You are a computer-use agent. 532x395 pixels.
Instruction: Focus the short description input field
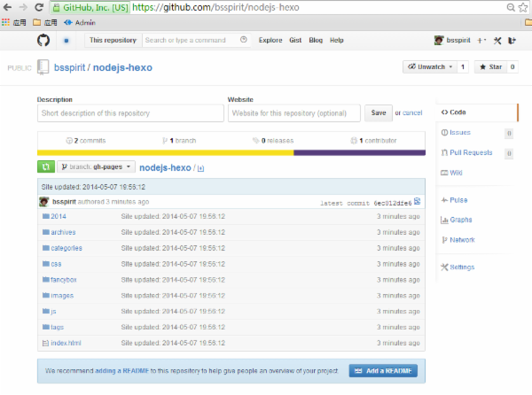(130, 113)
